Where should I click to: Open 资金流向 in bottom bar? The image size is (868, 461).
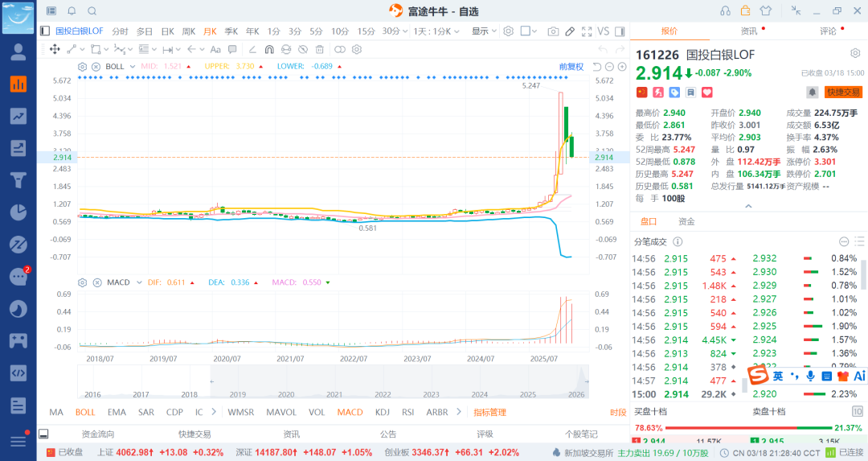[98, 434]
